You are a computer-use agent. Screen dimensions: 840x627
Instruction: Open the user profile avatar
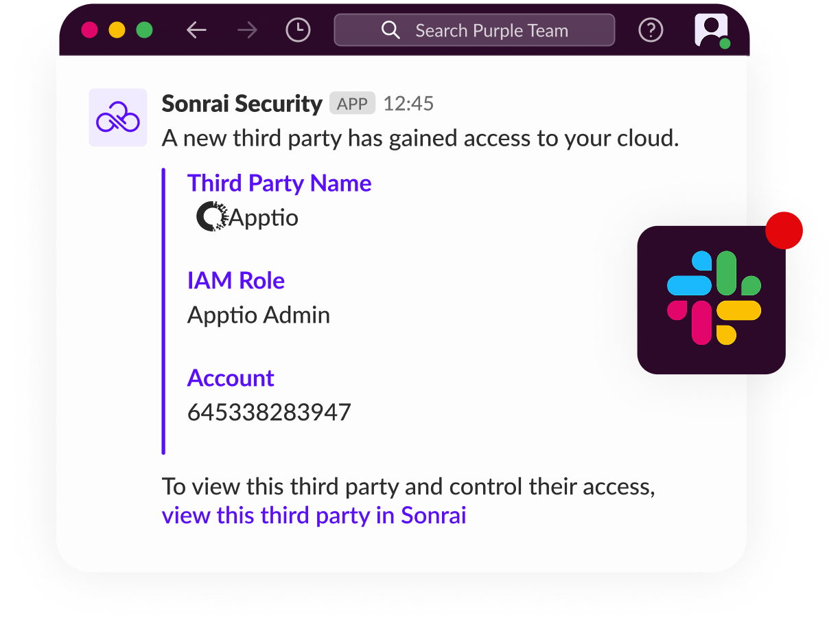click(x=712, y=31)
